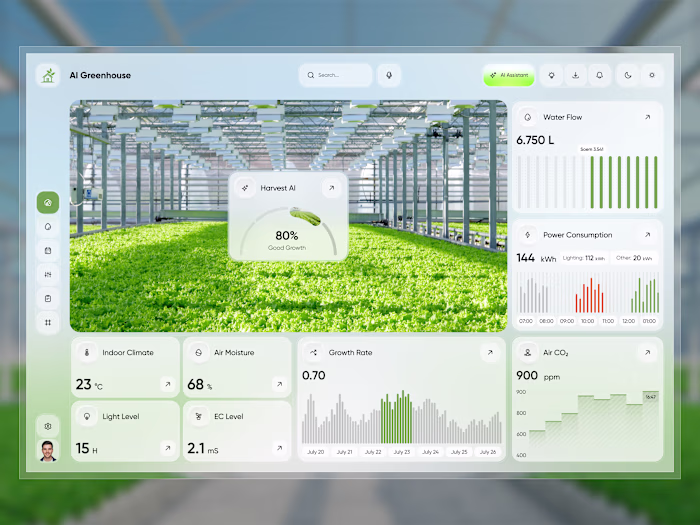Screen dimensions: 700x525
Task: Click the 23 °C temperature value
Action: point(89,384)
